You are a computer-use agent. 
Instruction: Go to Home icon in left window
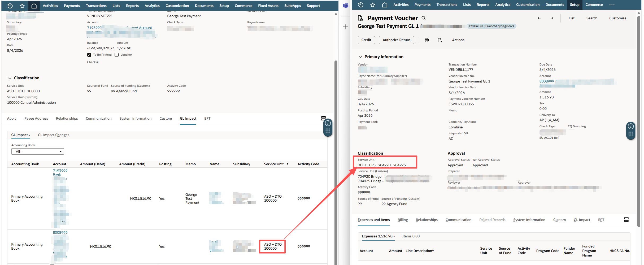click(x=34, y=6)
